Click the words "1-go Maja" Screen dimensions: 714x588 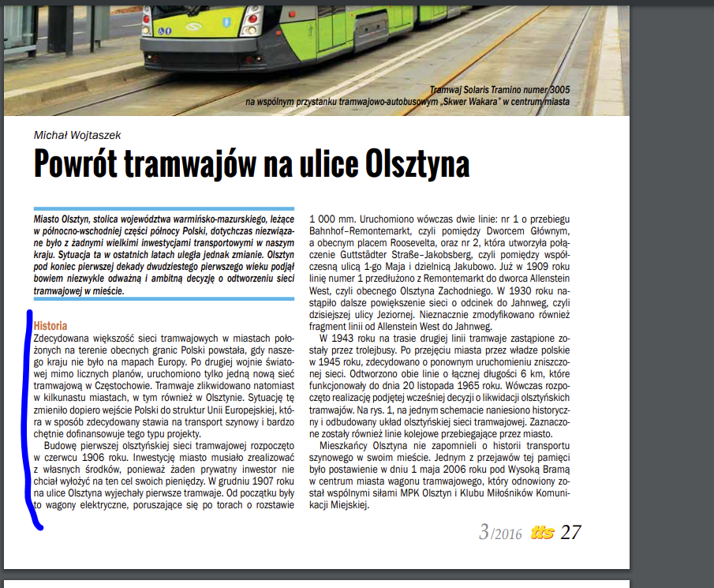tap(384, 267)
